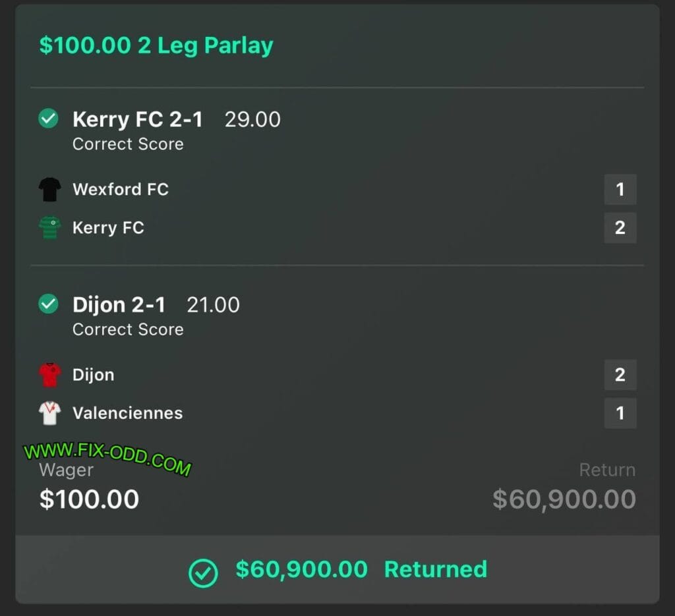The width and height of the screenshot is (675, 616).
Task: Click the Valenciennes score box
Action: pos(620,413)
